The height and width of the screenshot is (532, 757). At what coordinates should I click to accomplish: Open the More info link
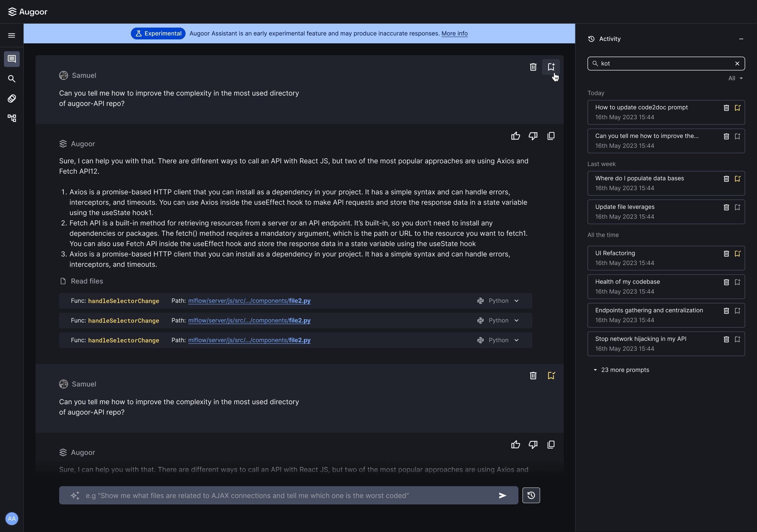454,33
